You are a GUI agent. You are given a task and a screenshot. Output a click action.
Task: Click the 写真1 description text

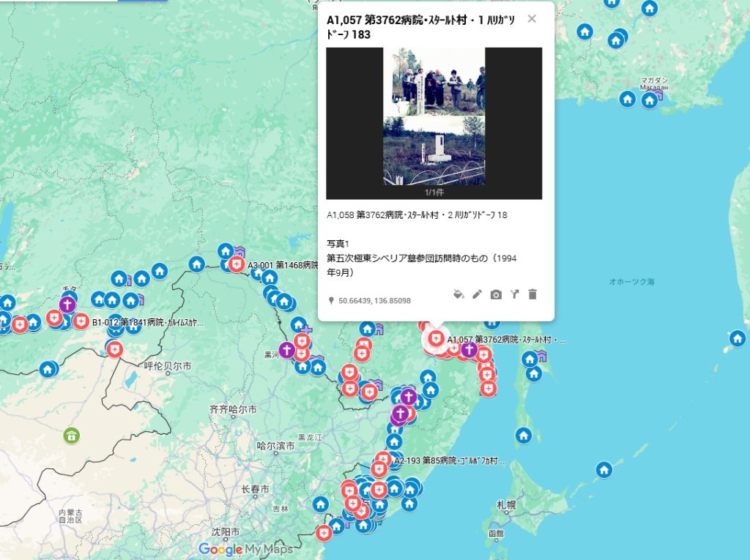coord(338,243)
